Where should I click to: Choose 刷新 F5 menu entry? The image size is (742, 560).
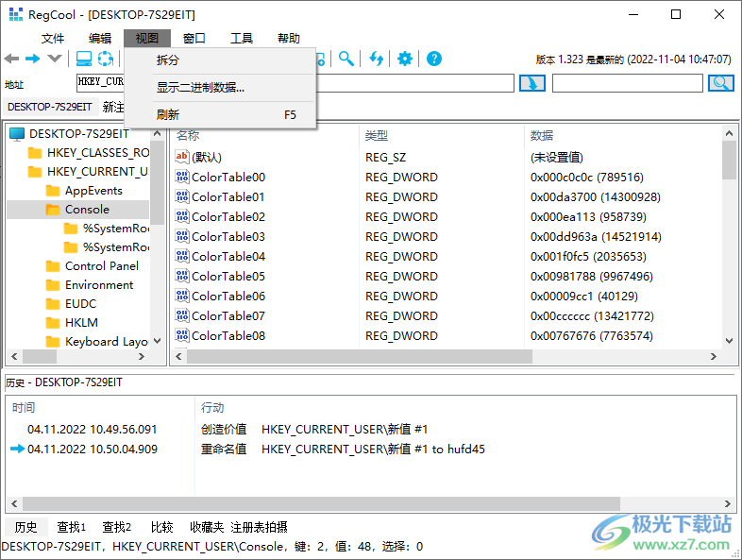(x=220, y=115)
